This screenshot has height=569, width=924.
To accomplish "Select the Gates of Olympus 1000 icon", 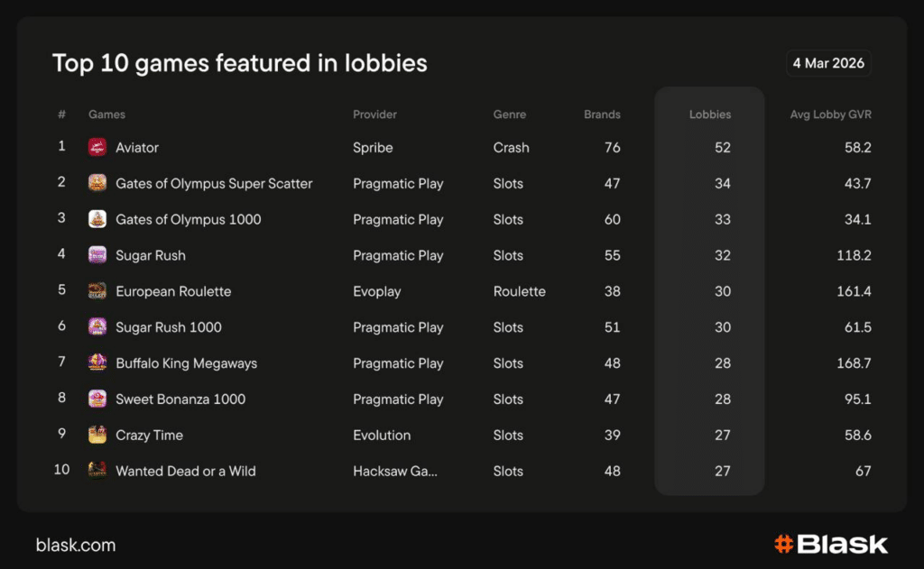I will (97, 219).
